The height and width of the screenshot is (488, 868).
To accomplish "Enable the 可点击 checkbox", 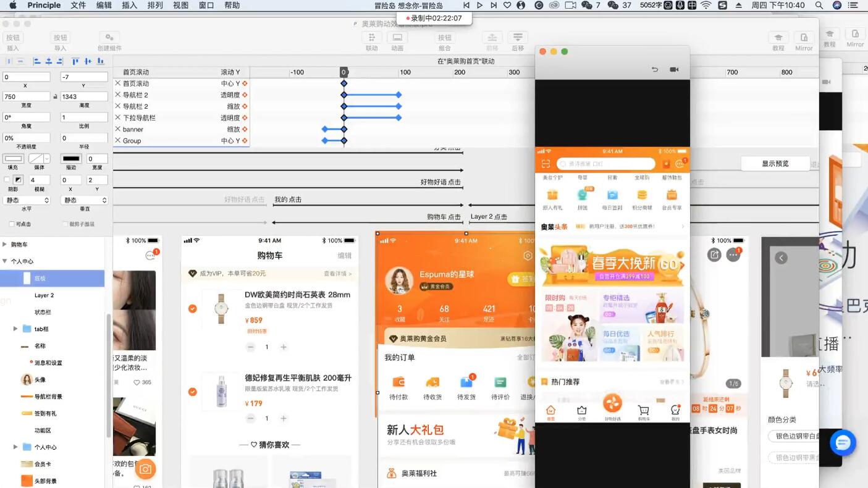I will [12, 224].
